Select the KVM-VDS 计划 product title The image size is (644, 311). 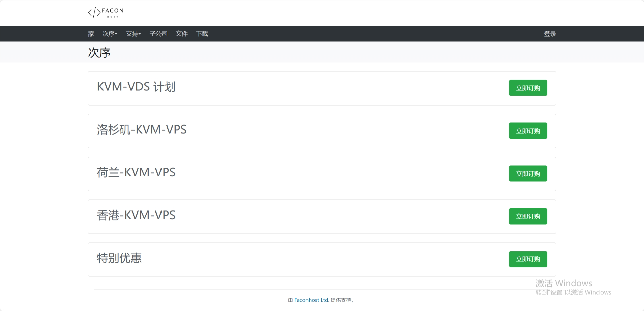(136, 87)
